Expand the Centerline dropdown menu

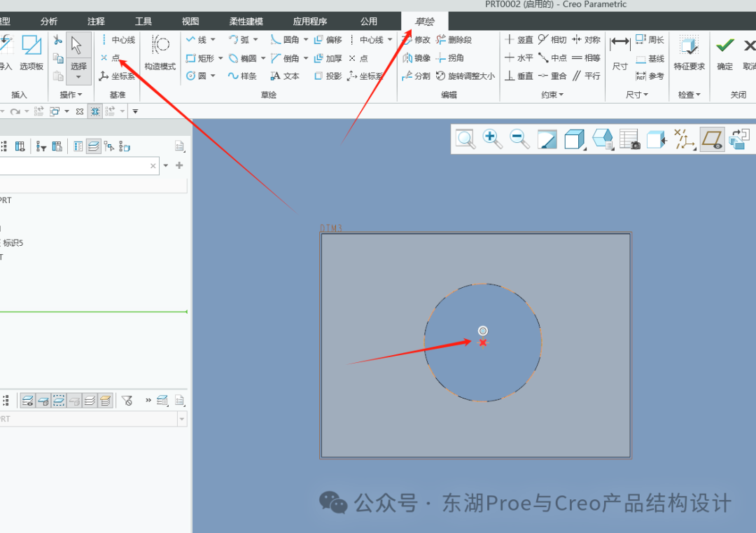tap(389, 39)
